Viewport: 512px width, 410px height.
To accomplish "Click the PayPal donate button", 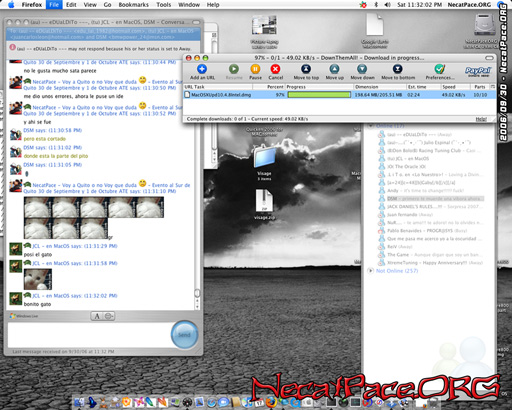I will coord(478,71).
